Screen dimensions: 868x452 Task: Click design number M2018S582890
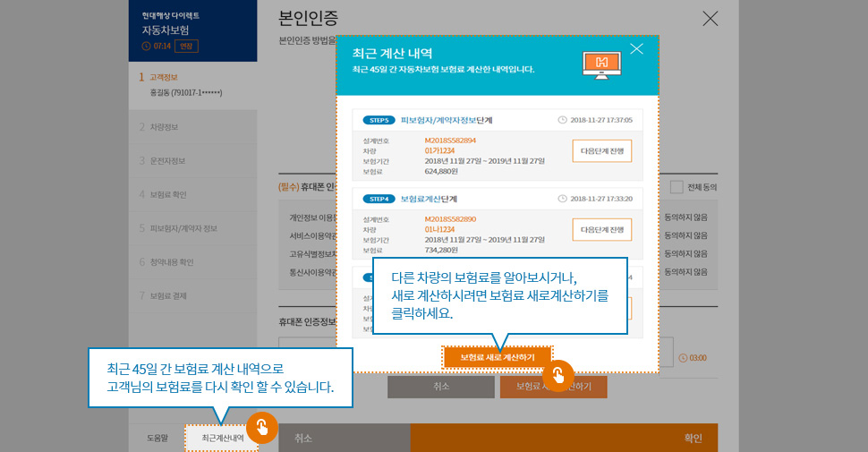click(450, 219)
